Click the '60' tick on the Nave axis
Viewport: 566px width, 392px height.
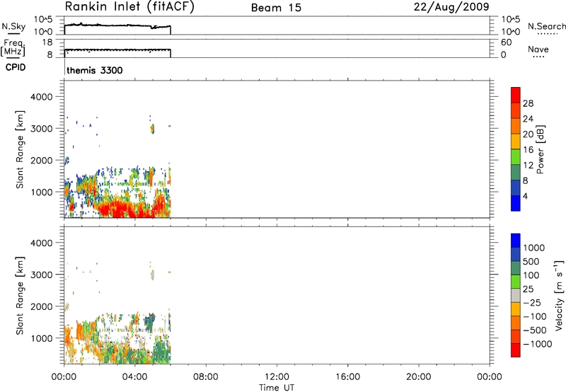pos(507,42)
